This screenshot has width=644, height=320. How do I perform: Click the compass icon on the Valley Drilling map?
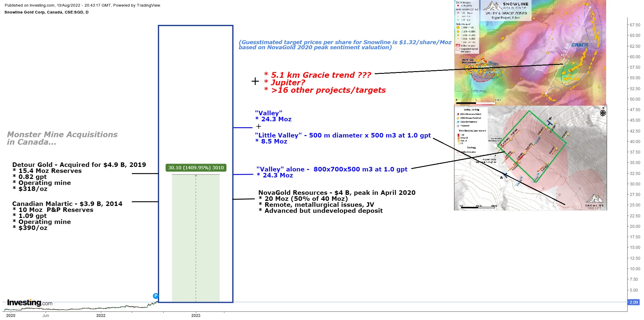point(603,113)
